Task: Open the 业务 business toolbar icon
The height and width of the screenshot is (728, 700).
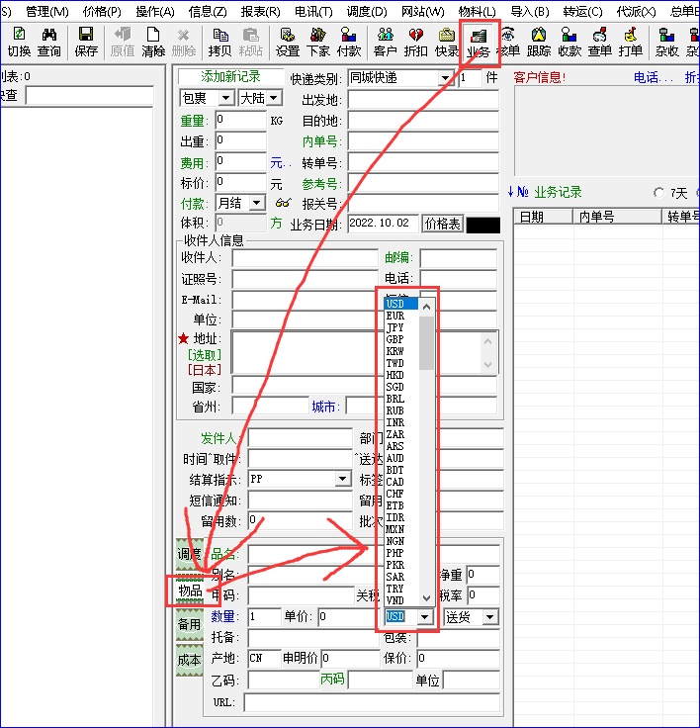Action: 479,43
